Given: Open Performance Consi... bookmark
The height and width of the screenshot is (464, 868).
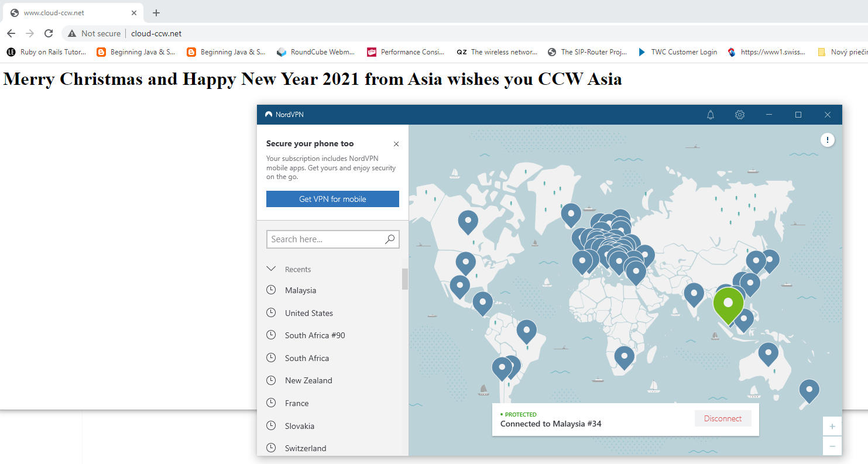Looking at the screenshot, I should 406,52.
